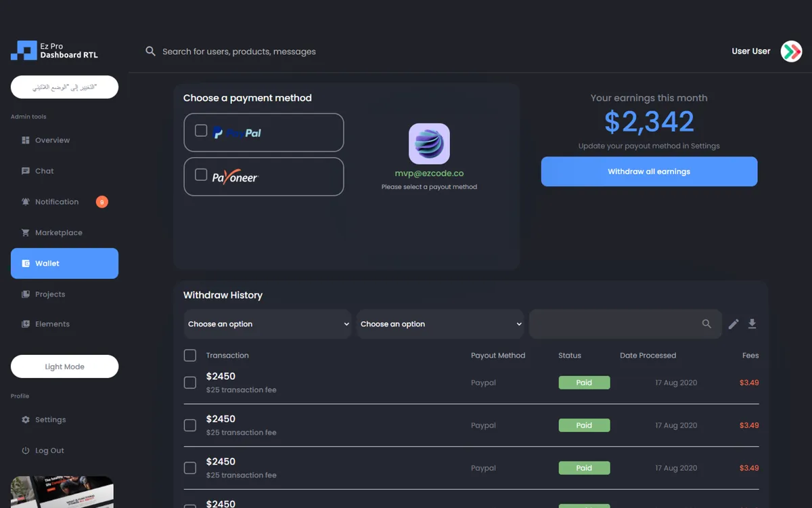
Task: Open the Projects menu item
Action: (x=64, y=295)
